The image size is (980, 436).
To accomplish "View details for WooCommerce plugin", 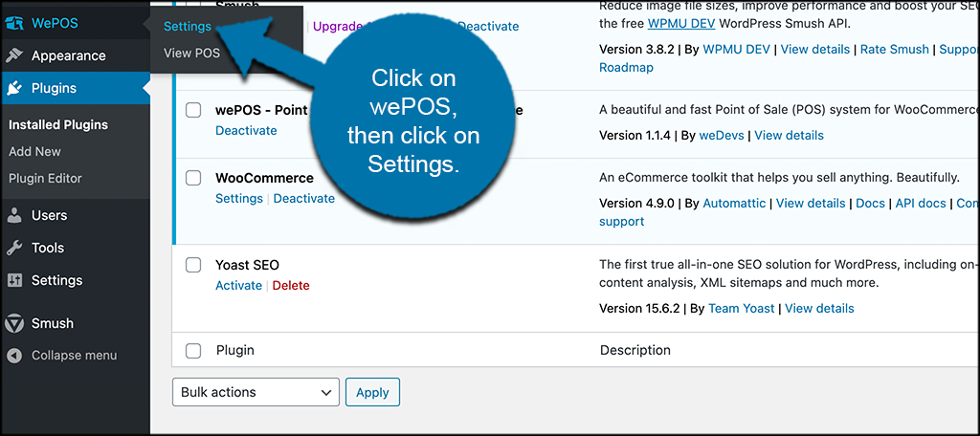I will pos(811,203).
